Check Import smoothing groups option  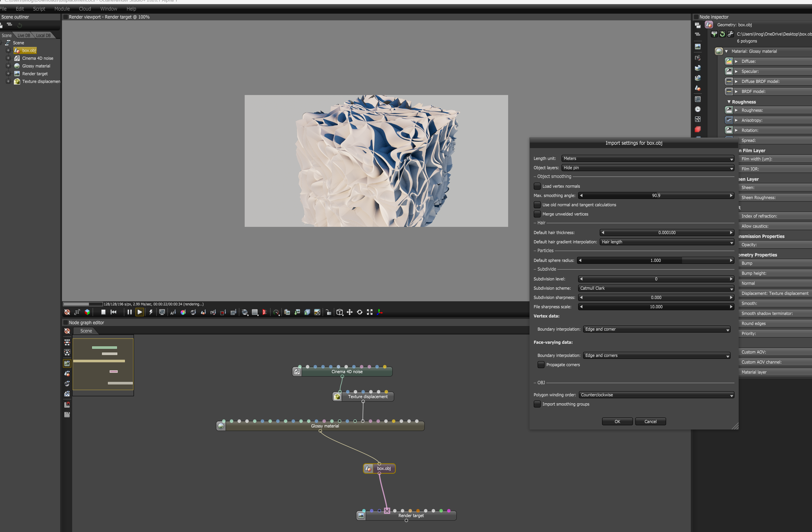[x=537, y=404]
